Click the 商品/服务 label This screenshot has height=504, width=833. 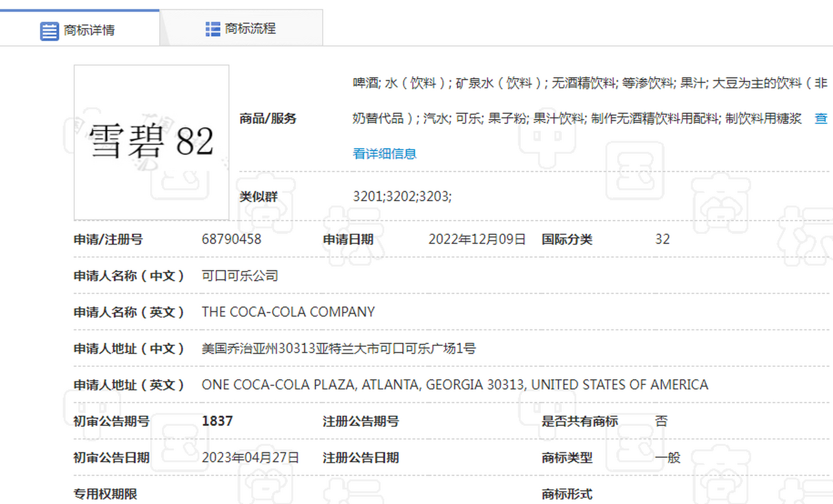click(268, 118)
